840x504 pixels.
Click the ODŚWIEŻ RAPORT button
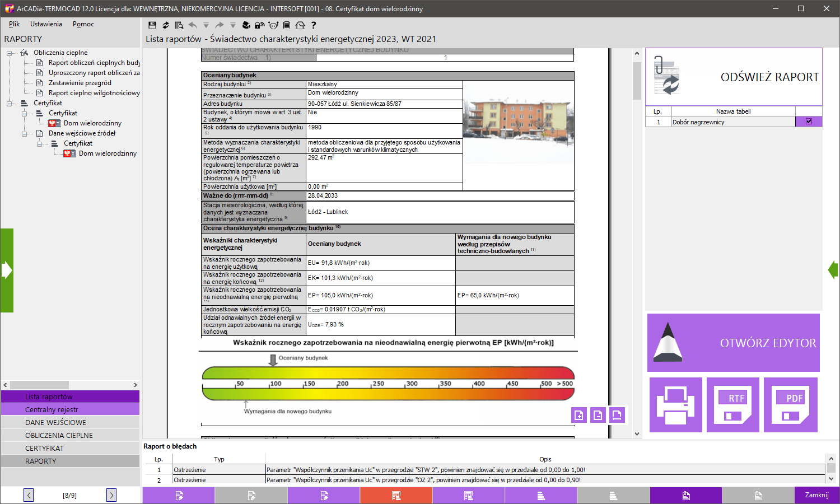[734, 77]
